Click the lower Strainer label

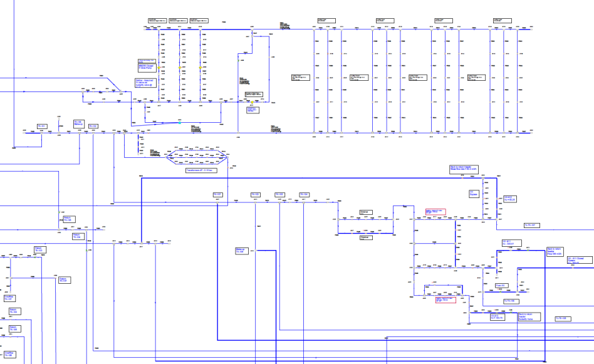click(x=367, y=237)
